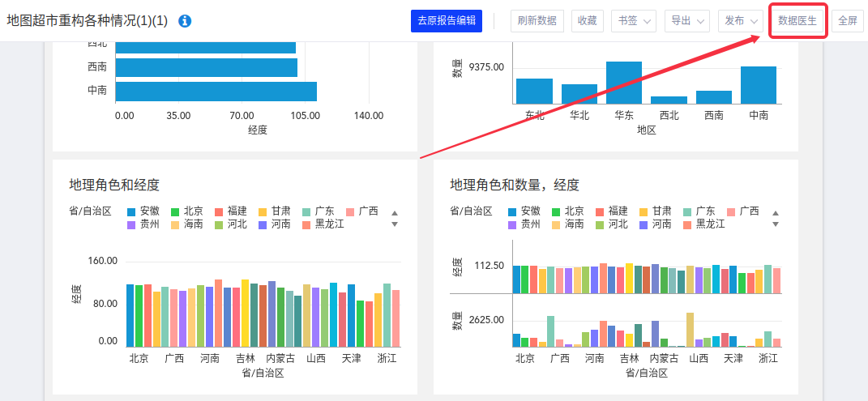Open the 数据医生 tool
The width and height of the screenshot is (868, 401).
(x=797, y=21)
